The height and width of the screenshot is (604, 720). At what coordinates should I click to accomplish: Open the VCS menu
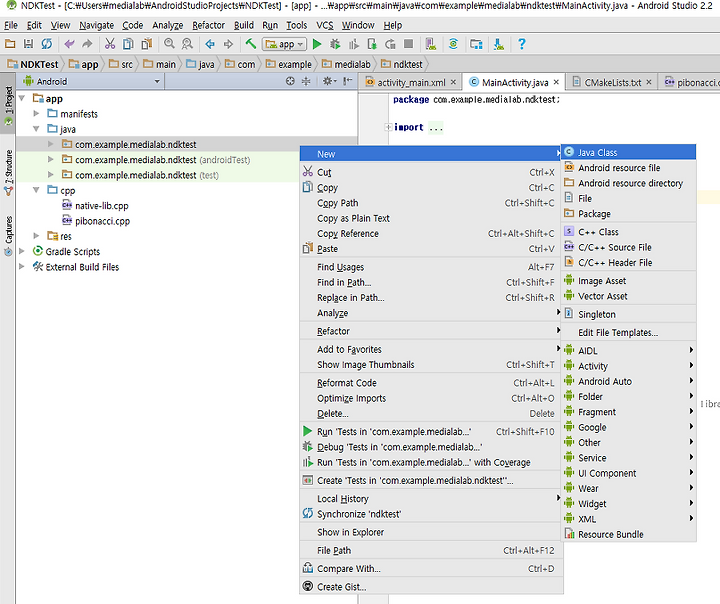point(325,25)
